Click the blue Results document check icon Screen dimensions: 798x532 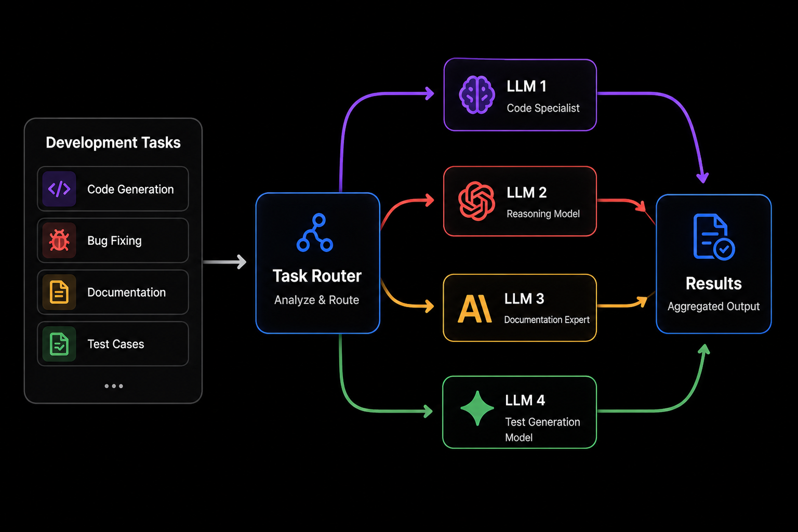714,236
